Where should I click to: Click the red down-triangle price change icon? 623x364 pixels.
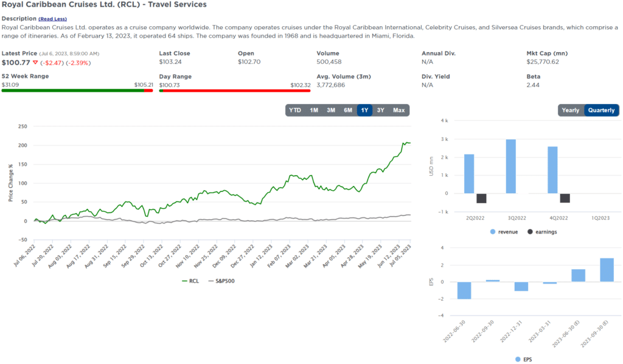[35, 63]
